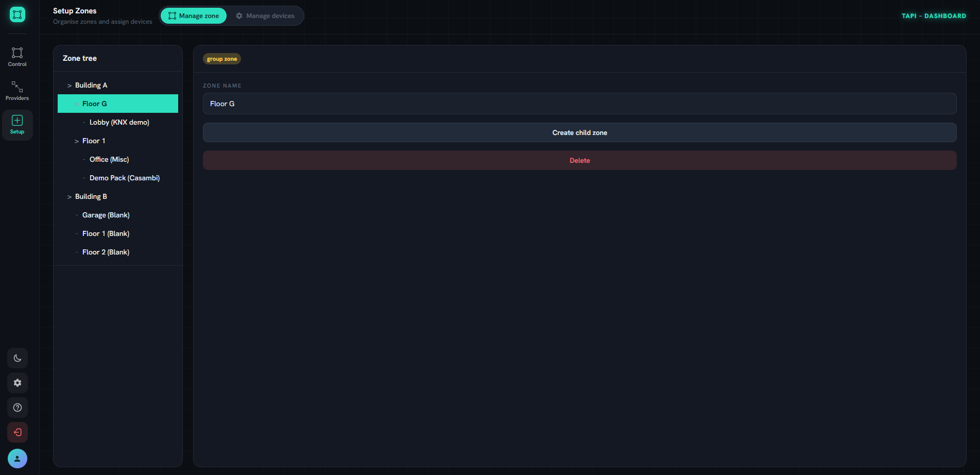Viewport: 980px width, 475px height.
Task: Collapse the Building B tree node
Action: (x=70, y=197)
